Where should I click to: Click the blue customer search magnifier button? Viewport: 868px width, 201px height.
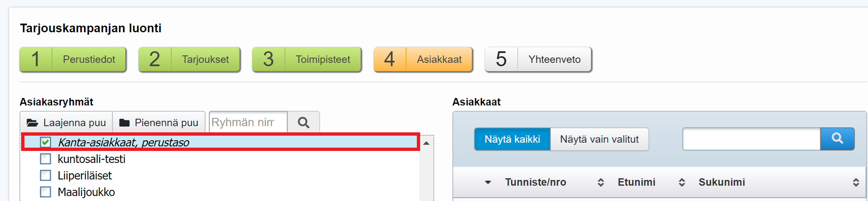coord(837,139)
